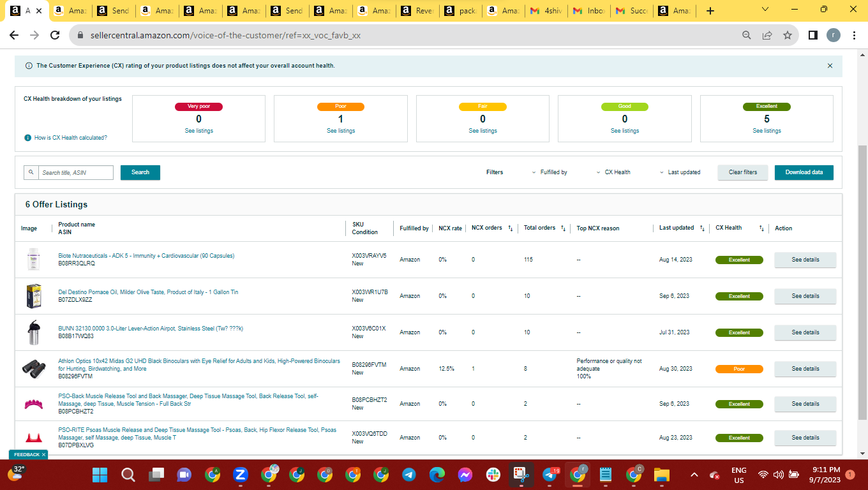The image size is (868, 490).
Task: Focus the 'Search title, ASIN' input field
Action: [76, 172]
